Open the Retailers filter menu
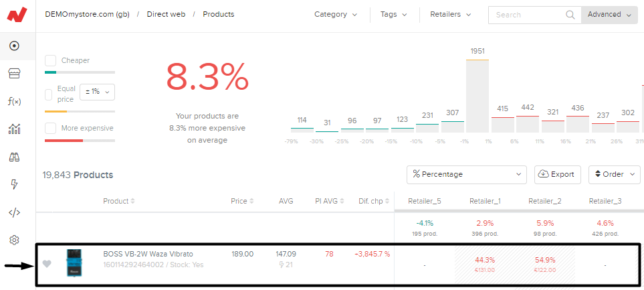644x290 pixels. [450, 14]
